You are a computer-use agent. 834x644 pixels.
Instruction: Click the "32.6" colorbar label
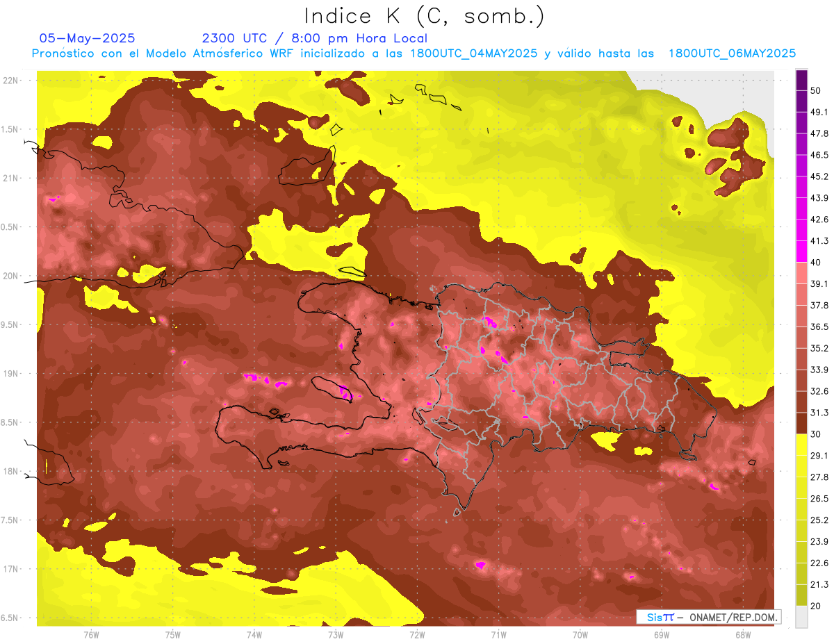(819, 391)
